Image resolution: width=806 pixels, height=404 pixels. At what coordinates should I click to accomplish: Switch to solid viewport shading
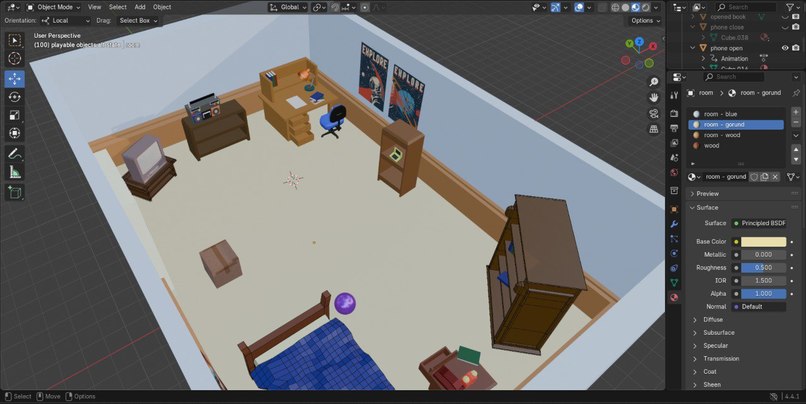coord(626,7)
